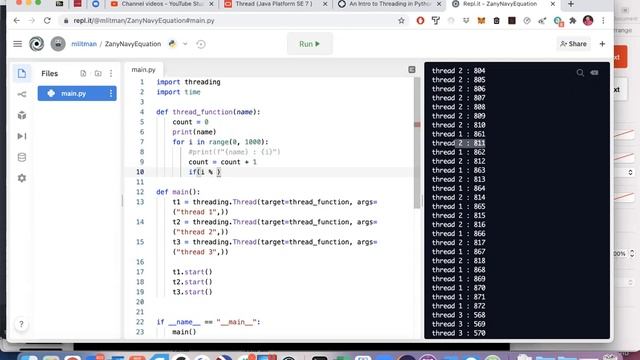This screenshot has width=640, height=360.
Task: Open the Files panel sidebar icon
Action: point(22,73)
